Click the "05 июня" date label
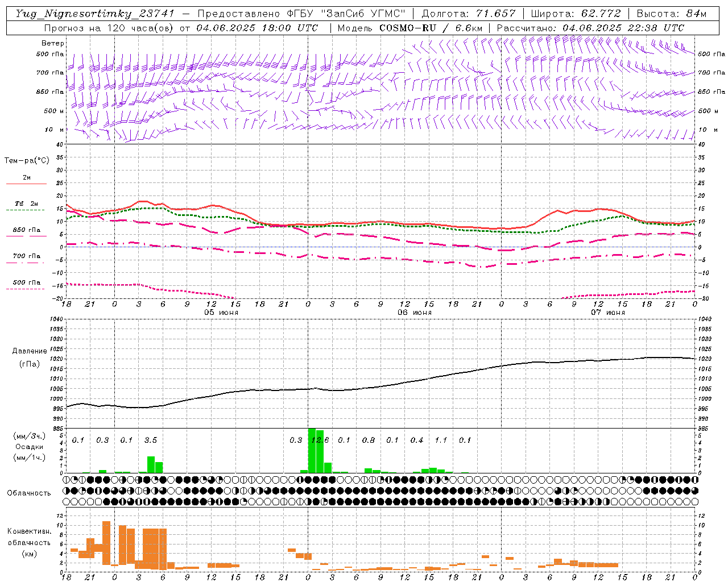Viewport: 728px width, 582px height. click(221, 313)
